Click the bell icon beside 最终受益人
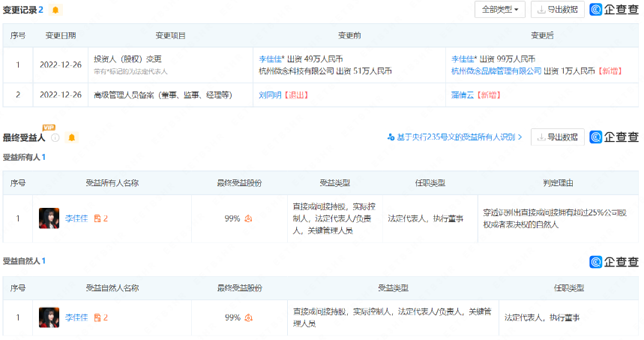Viewport: 644px width, 340px height. pos(72,137)
